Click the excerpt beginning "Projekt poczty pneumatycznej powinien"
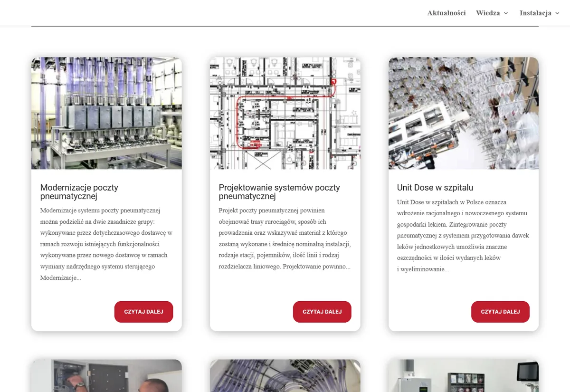Viewport: 570px width, 392px height. (x=285, y=239)
